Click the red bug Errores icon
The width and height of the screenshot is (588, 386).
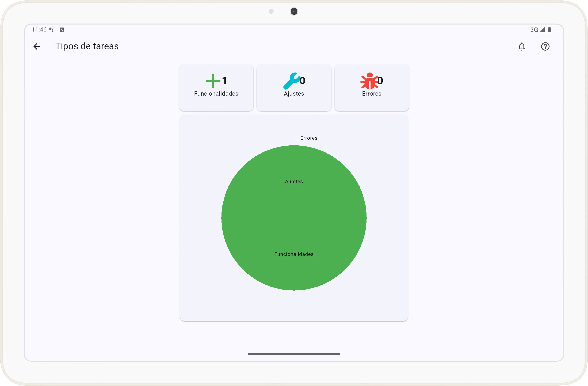pos(369,81)
